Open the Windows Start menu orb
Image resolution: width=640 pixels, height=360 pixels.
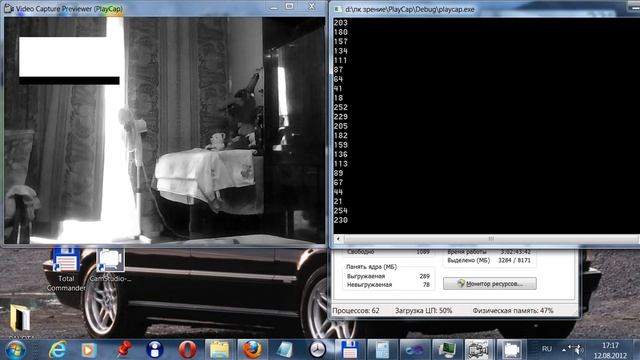click(16, 350)
